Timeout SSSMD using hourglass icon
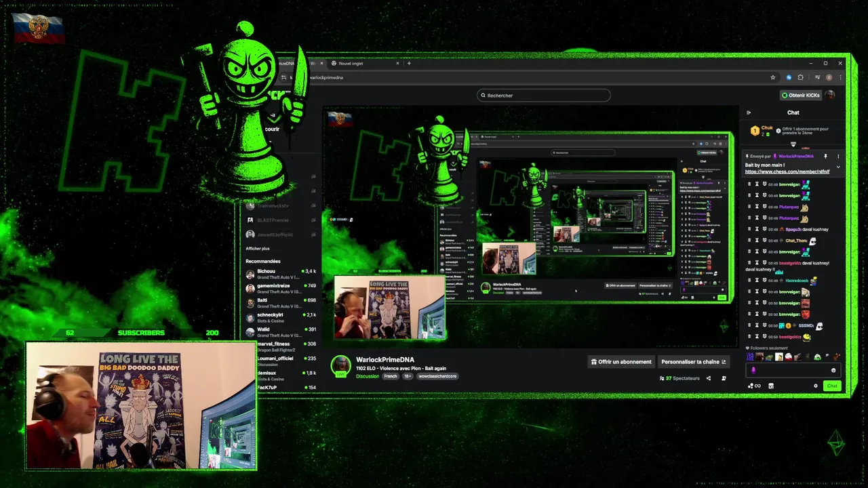 pyautogui.click(x=757, y=325)
